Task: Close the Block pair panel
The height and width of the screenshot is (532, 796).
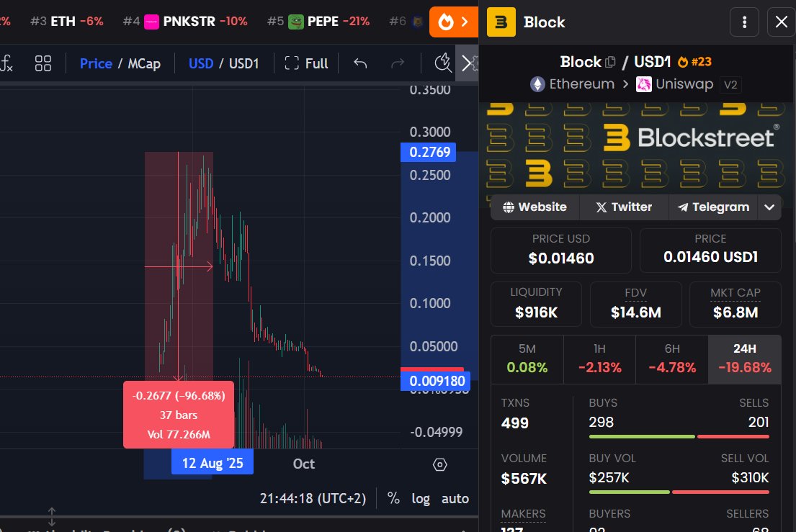Action: click(781, 22)
